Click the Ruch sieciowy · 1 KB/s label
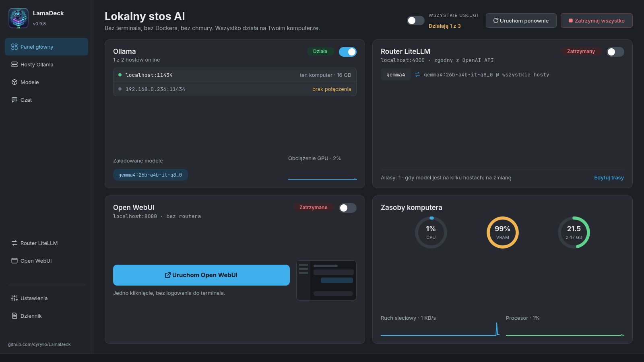The width and height of the screenshot is (644, 362). click(408, 318)
